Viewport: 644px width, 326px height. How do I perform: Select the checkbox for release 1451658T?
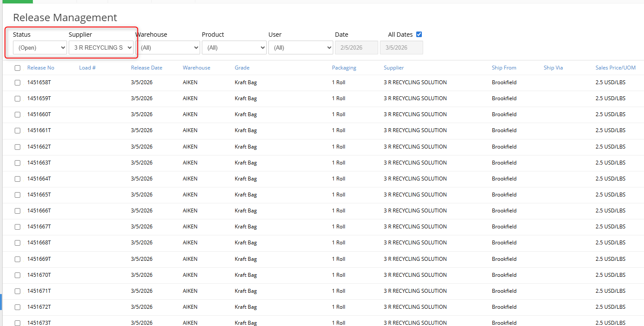coord(17,82)
